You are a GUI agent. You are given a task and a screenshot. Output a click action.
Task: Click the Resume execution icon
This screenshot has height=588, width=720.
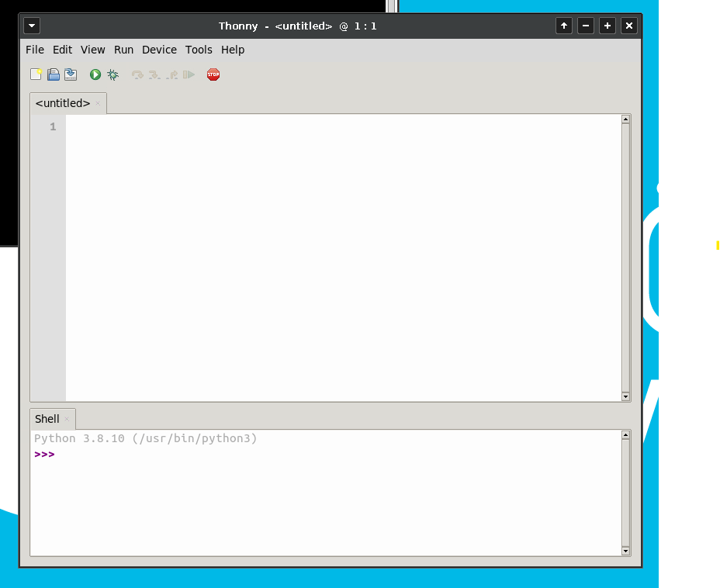189,74
